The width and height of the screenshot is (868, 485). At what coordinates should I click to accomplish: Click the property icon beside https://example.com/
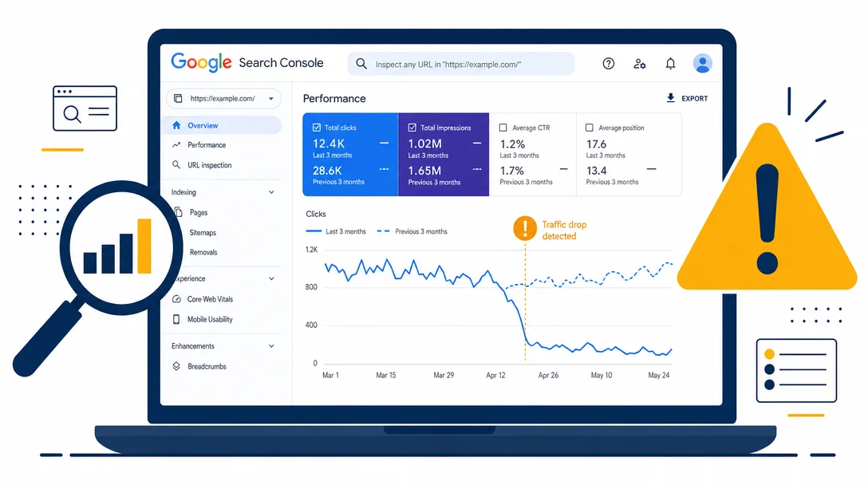pyautogui.click(x=178, y=99)
